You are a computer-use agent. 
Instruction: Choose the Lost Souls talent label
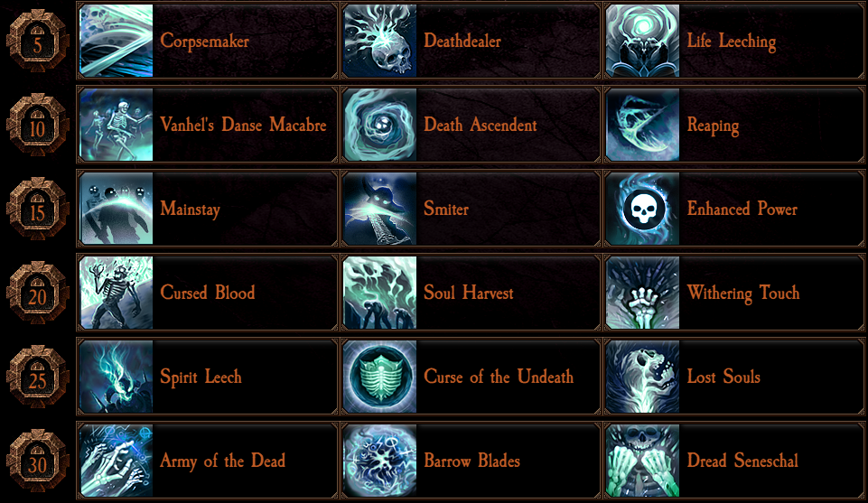pos(723,377)
